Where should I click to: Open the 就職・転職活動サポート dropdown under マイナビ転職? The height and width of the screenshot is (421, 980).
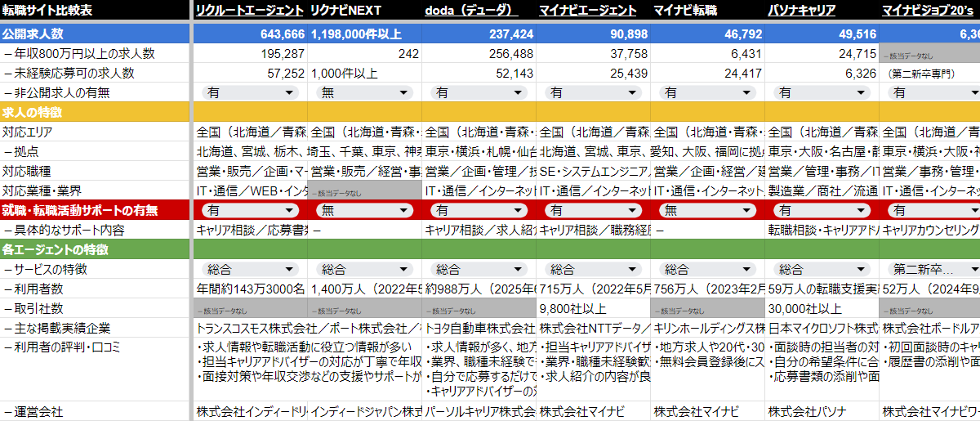pyautogui.click(x=707, y=210)
